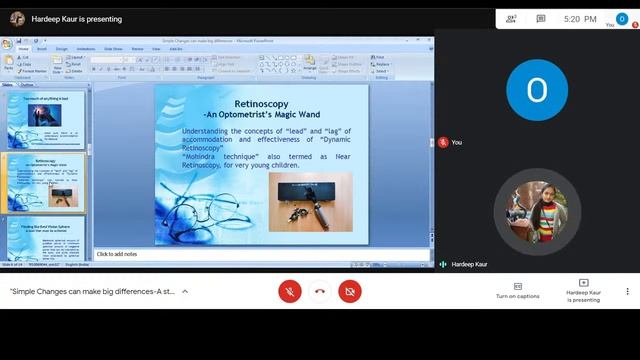Select the Format Painter tool
Screen dimensions: 640x360
32,71
